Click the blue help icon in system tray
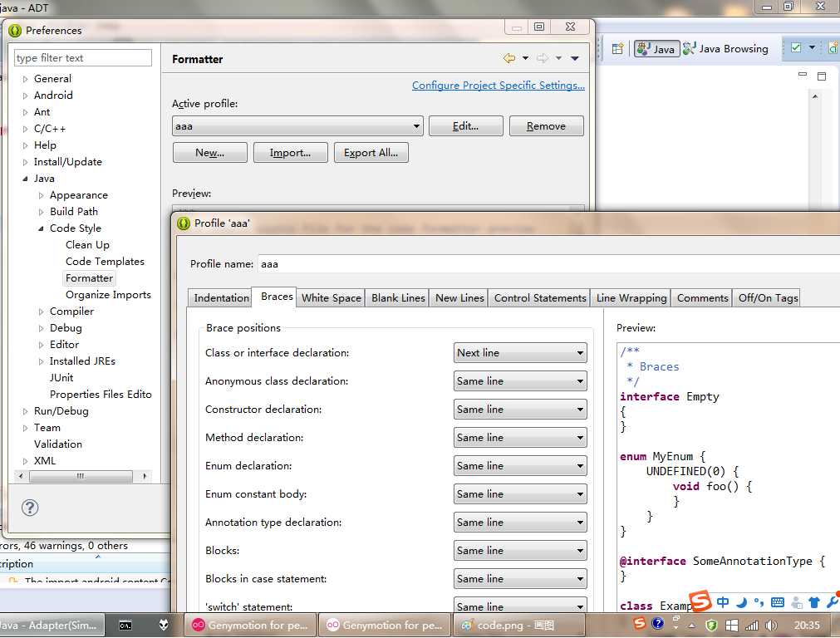 [x=658, y=624]
